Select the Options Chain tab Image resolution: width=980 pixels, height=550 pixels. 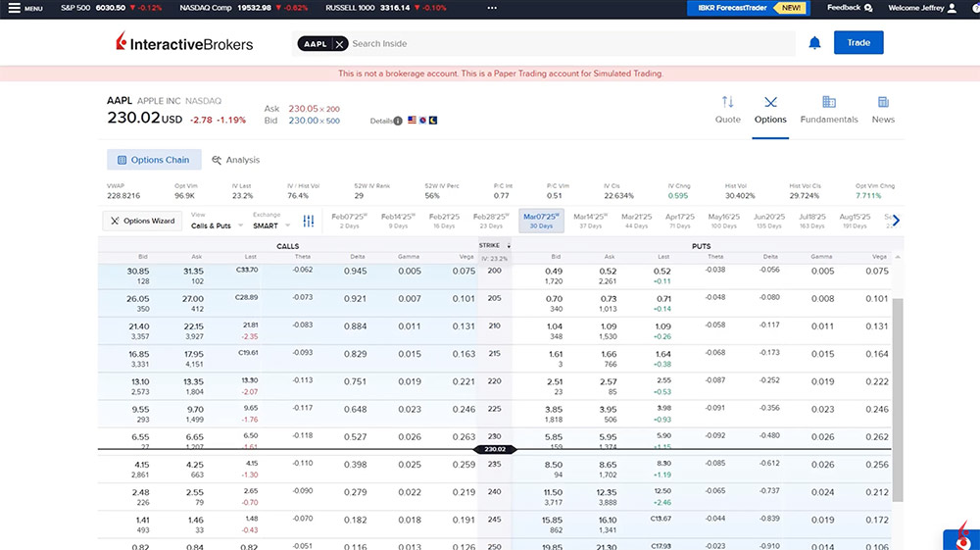pyautogui.click(x=154, y=160)
